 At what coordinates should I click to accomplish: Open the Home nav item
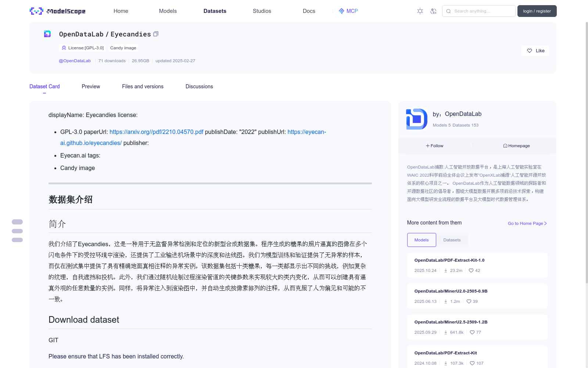[x=121, y=11]
